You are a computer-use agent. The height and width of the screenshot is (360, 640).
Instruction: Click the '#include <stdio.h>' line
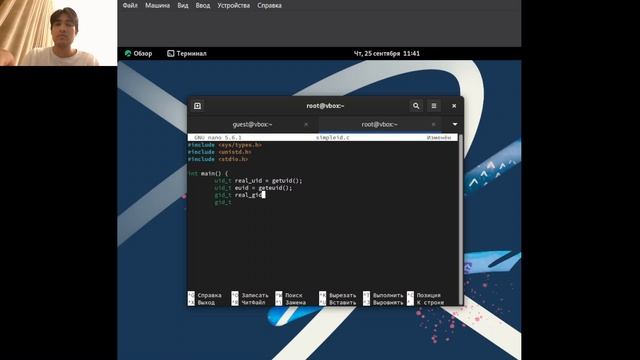coord(218,159)
